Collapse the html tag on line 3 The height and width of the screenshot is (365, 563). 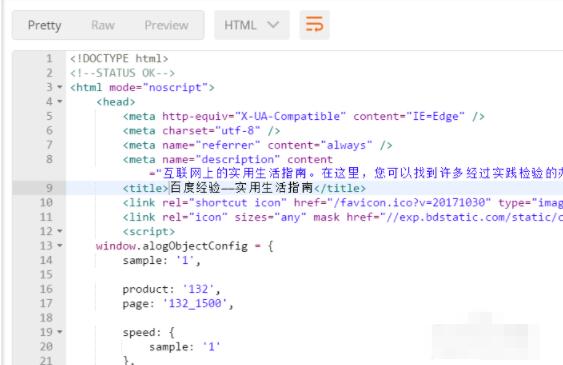(60, 87)
